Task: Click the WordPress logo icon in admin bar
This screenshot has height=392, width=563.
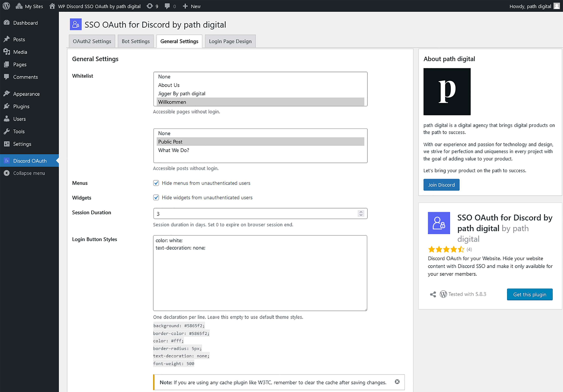Action: 6,6
